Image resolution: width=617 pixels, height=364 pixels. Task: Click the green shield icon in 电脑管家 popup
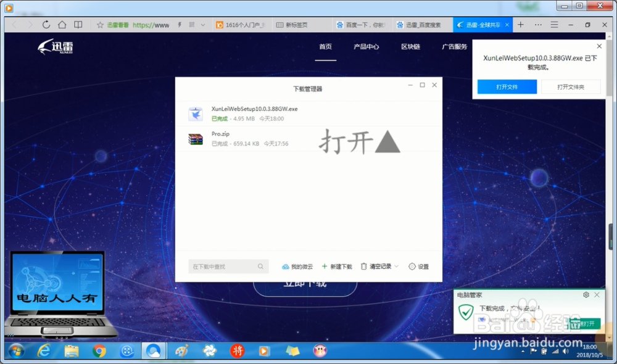pyautogui.click(x=466, y=312)
